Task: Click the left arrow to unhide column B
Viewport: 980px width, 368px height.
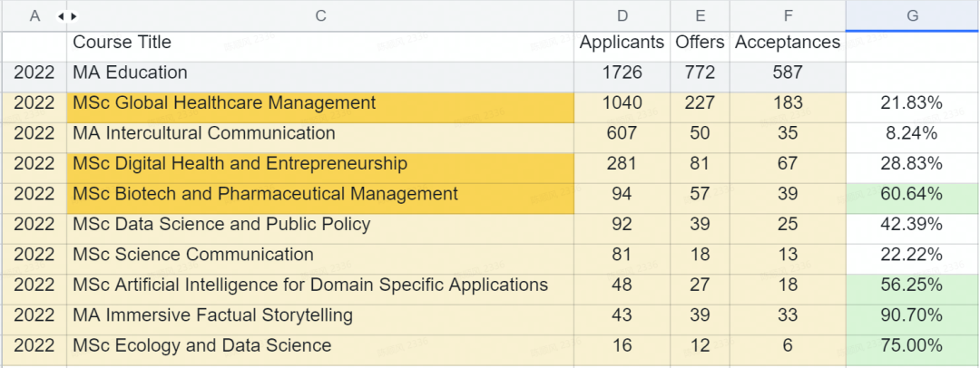Action: (61, 16)
